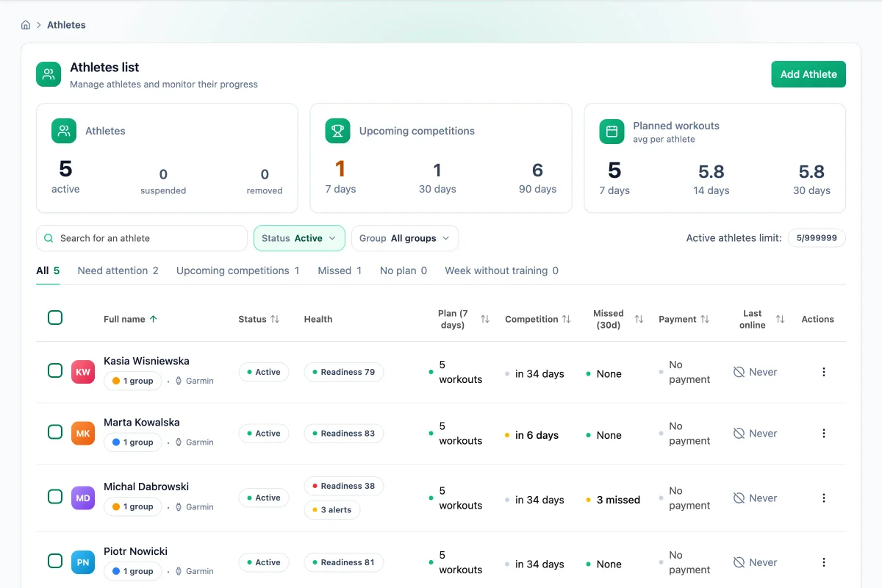Click the Athletes breadcrumb label
The height and width of the screenshot is (588, 882).
point(66,25)
